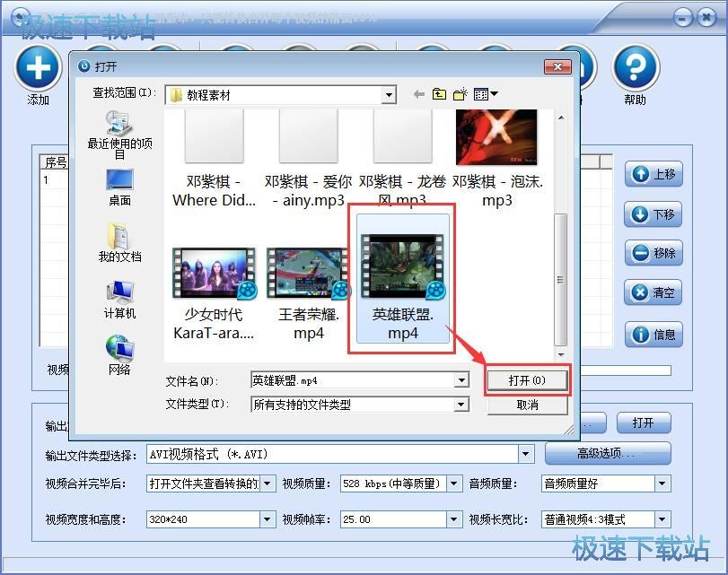Image resolution: width=728 pixels, height=575 pixels.
Task: Open the Help (帮助) question mark icon
Action: tap(635, 68)
